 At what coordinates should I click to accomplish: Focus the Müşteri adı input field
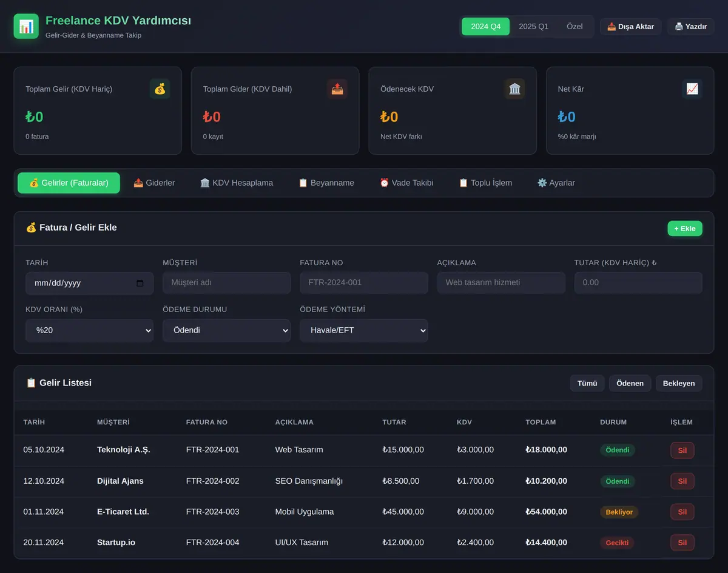point(227,283)
